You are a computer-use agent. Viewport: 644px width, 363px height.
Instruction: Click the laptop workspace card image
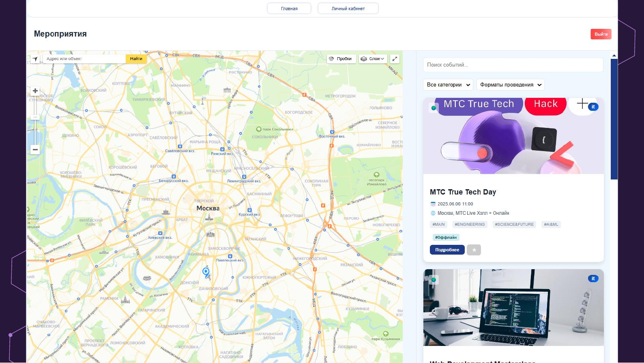tap(513, 308)
